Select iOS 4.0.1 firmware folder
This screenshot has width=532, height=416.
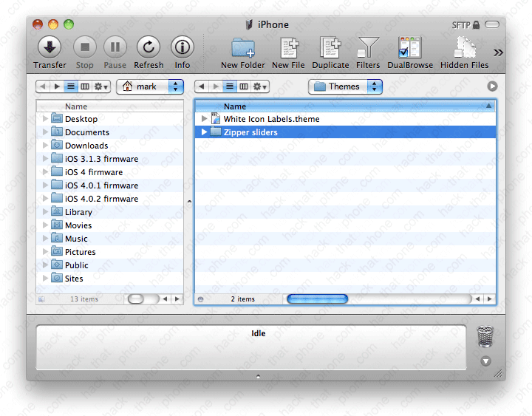click(x=101, y=185)
